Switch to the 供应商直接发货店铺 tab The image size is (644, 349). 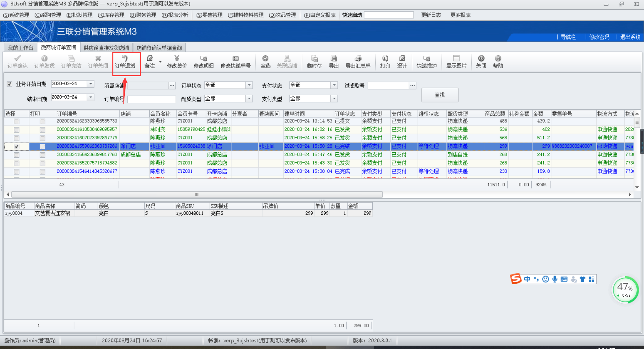click(x=106, y=48)
